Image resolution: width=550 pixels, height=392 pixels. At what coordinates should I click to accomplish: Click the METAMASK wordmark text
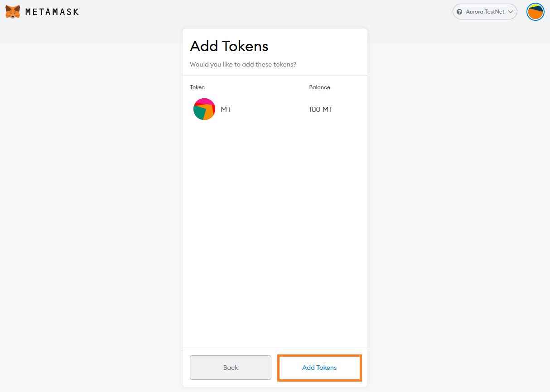click(x=52, y=12)
